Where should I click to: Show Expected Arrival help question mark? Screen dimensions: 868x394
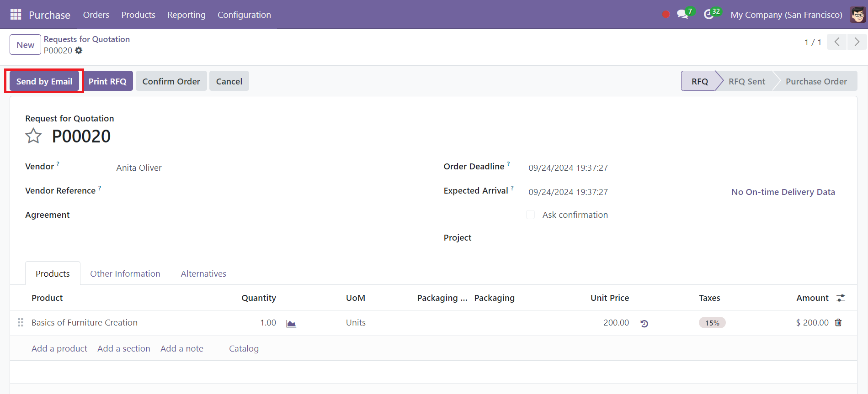pyautogui.click(x=512, y=188)
